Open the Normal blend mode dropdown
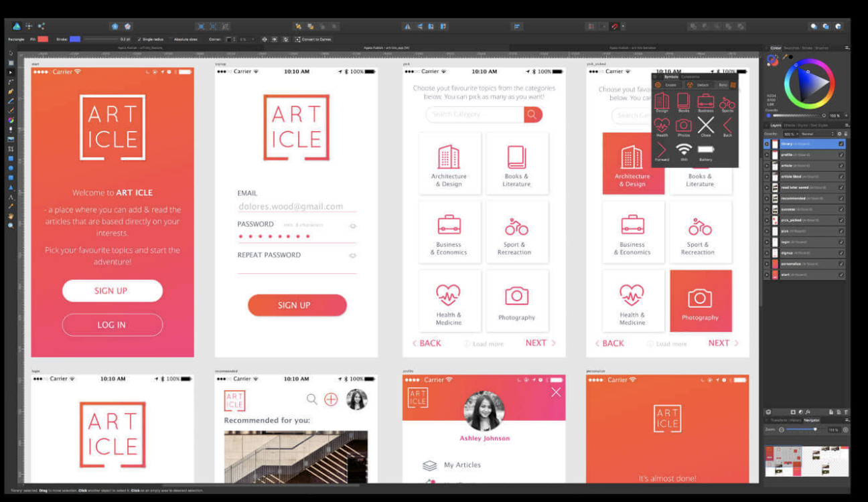The height and width of the screenshot is (502, 868). point(817,133)
